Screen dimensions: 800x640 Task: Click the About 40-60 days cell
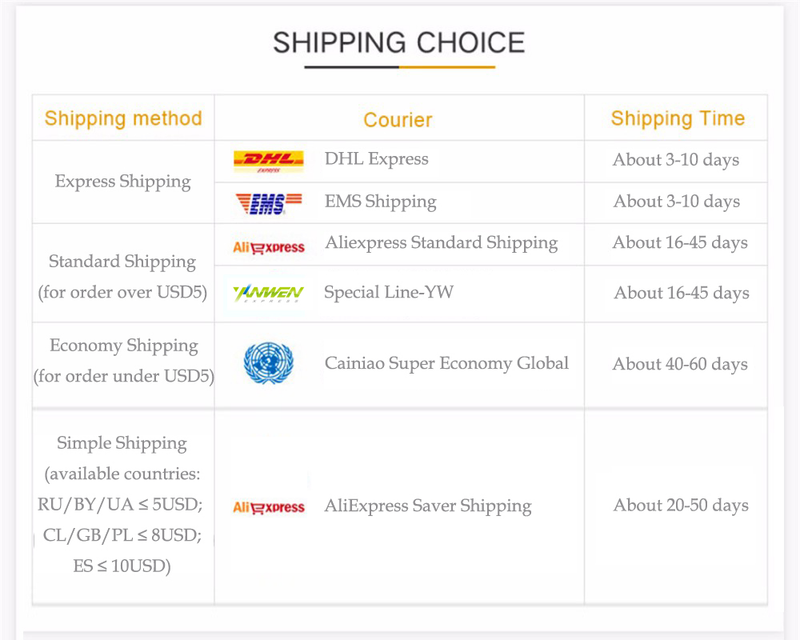coord(680,364)
